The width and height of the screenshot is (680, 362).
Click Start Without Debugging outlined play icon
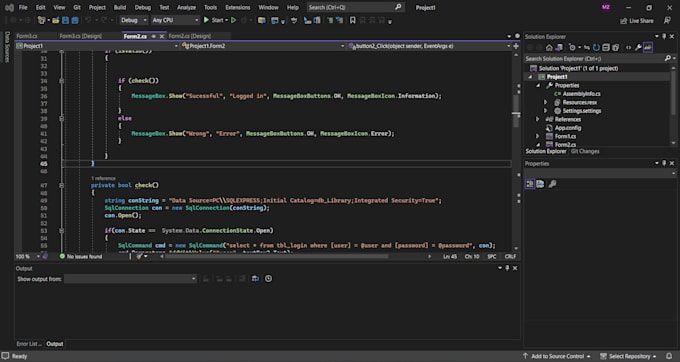coord(234,20)
